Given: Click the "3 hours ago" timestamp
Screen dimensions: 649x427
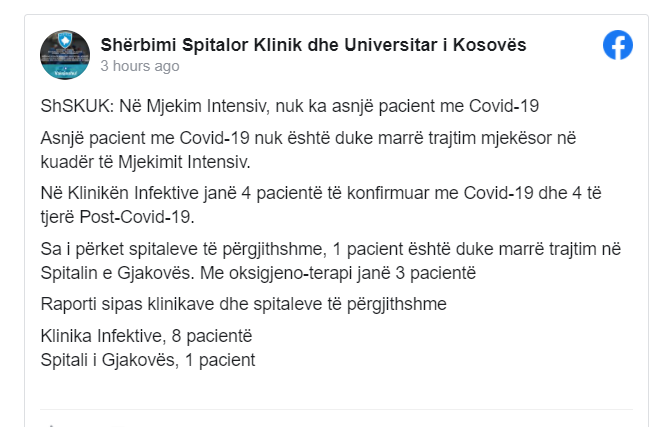Looking at the screenshot, I should 140,66.
